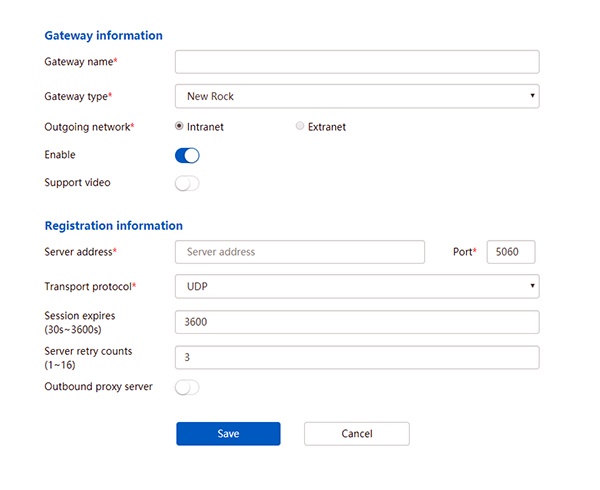Click the Port number field

pyautogui.click(x=511, y=252)
